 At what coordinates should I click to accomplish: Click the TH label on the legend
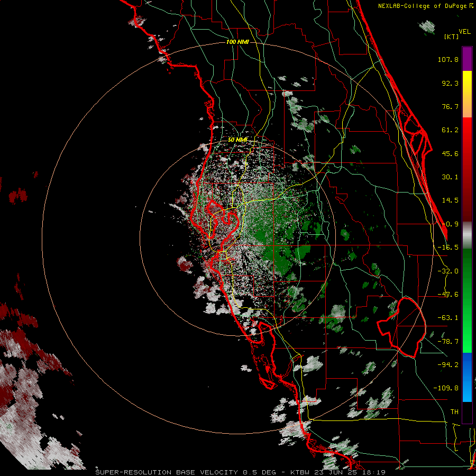click(454, 412)
